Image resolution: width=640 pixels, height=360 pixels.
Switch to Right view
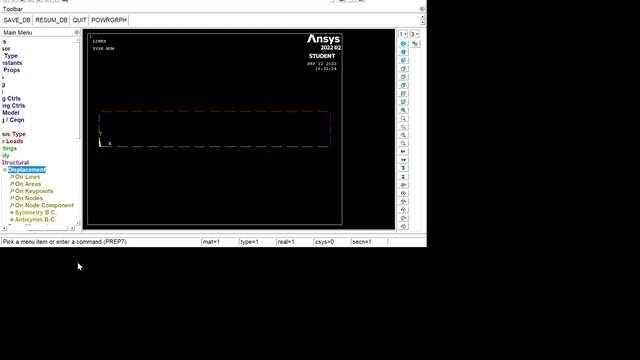pos(403,69)
